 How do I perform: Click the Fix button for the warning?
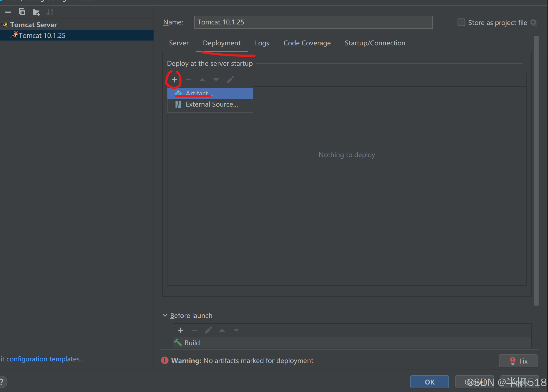tap(518, 361)
